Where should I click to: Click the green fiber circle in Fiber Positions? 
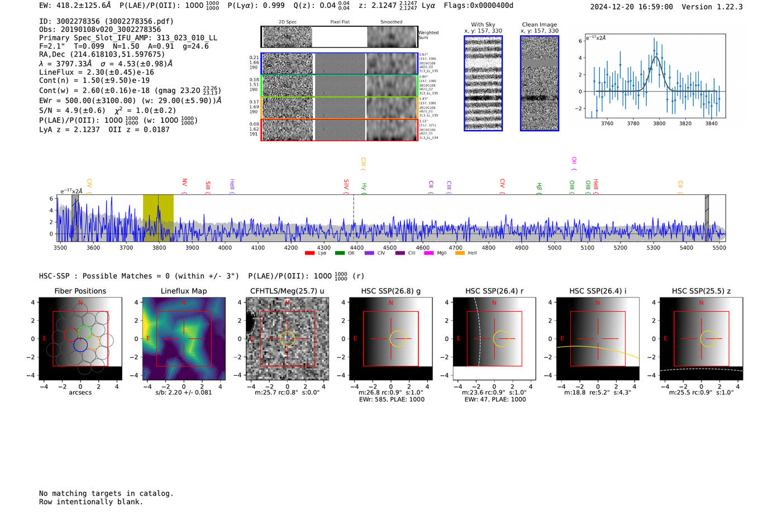(x=84, y=333)
